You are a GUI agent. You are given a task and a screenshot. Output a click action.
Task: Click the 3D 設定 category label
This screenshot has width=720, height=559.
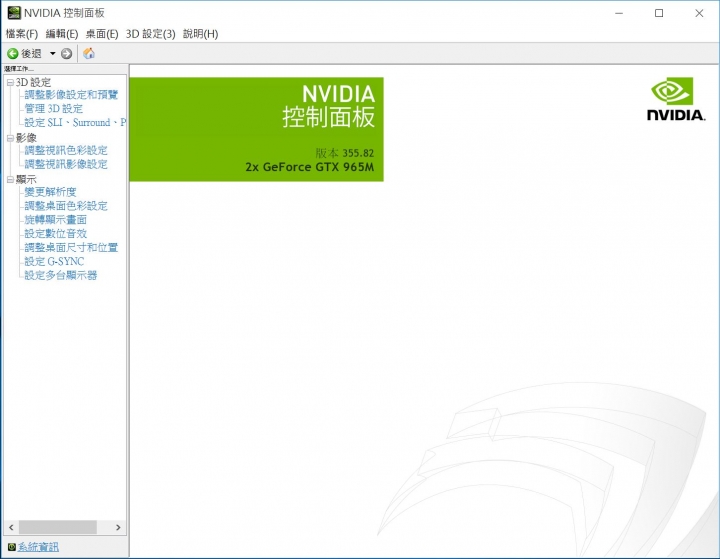tap(33, 83)
